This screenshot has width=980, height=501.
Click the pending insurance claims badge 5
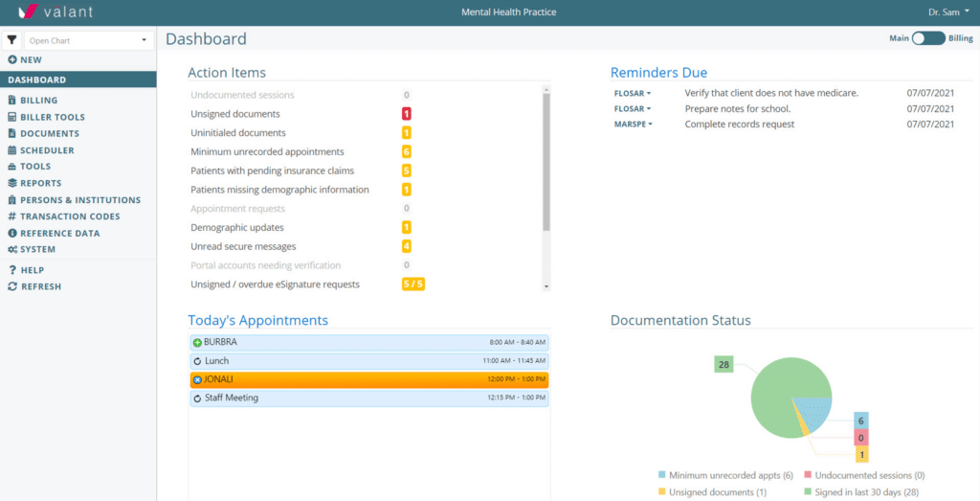[406, 171]
